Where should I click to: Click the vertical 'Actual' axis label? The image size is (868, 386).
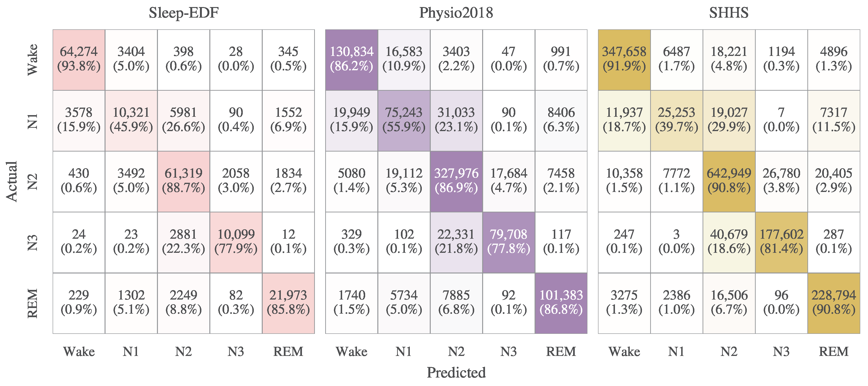tap(12, 182)
